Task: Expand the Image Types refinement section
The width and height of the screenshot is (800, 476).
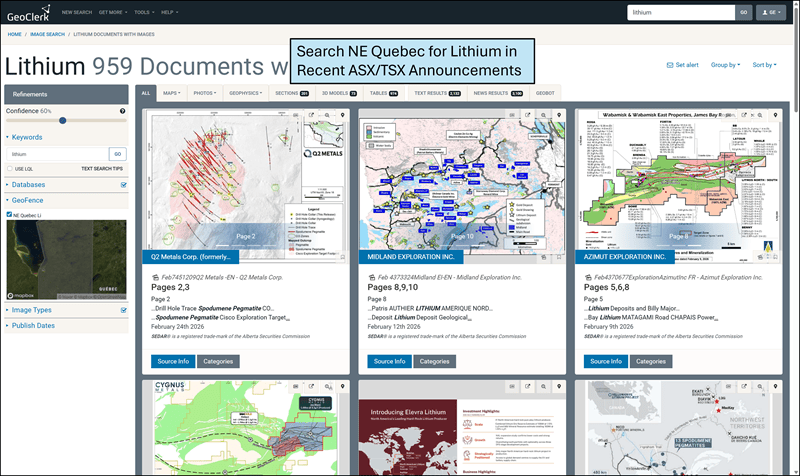Action: coord(31,310)
